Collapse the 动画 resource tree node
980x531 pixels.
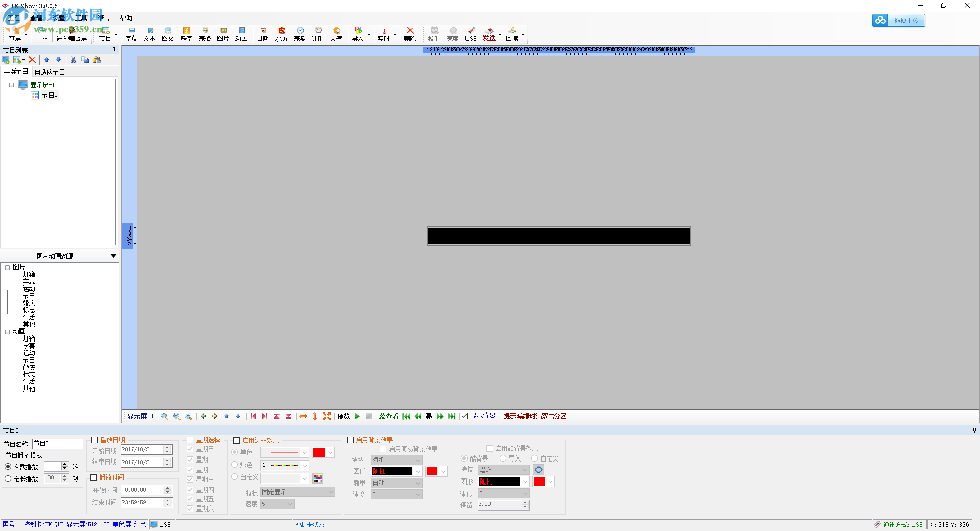(8, 332)
